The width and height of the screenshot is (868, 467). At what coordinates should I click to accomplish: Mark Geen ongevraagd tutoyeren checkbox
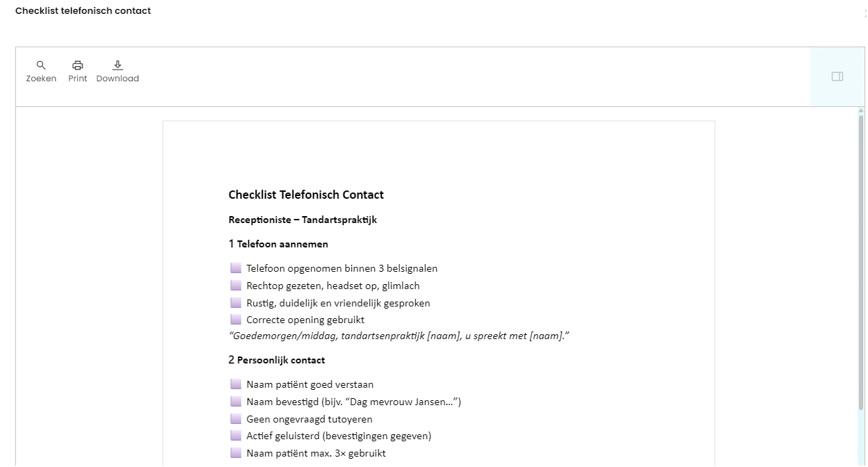[x=235, y=419]
